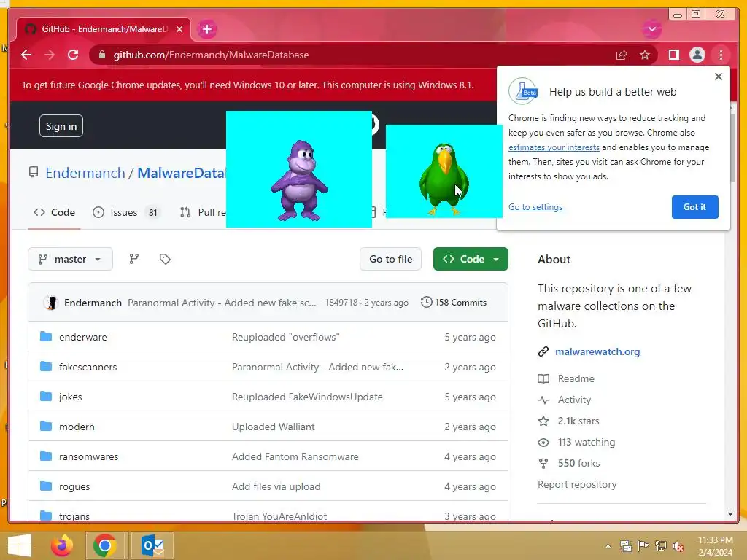View the 550 forks link
The width and height of the screenshot is (747, 560).
click(569, 463)
